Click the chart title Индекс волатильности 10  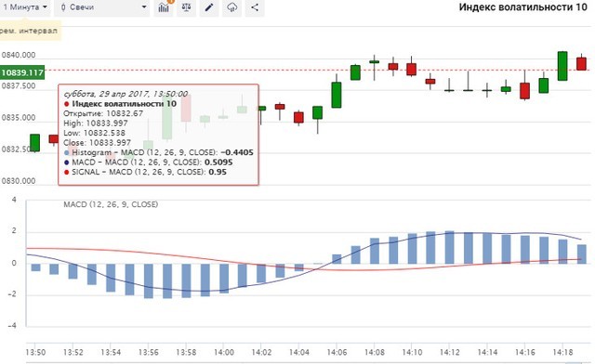pos(522,7)
